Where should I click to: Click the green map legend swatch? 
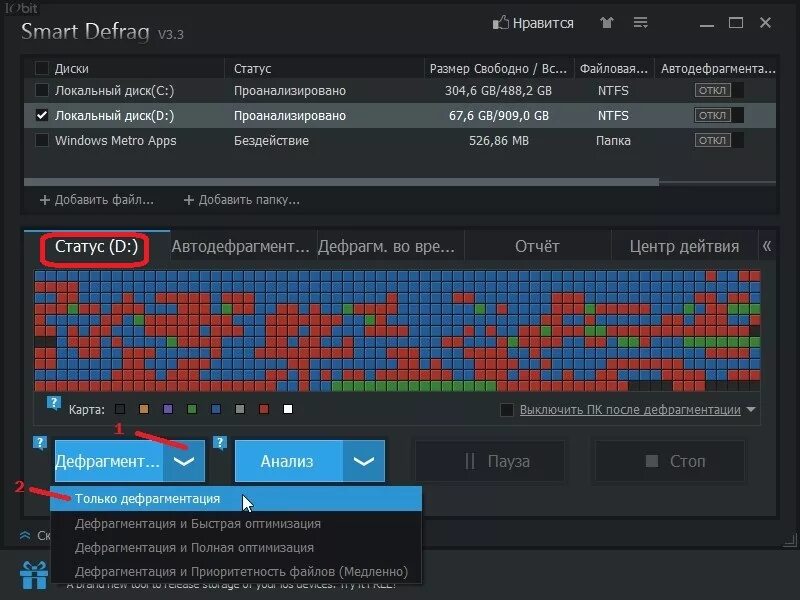coord(192,409)
